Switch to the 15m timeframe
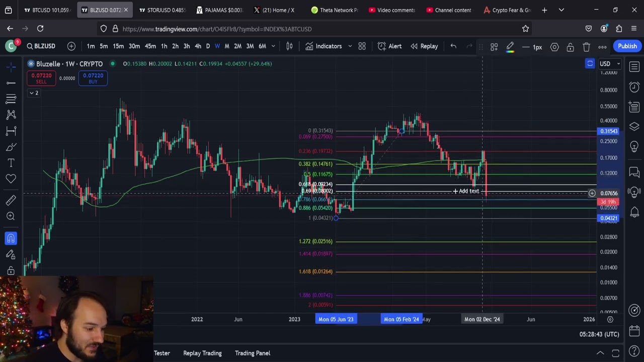644x362 pixels. (x=118, y=46)
